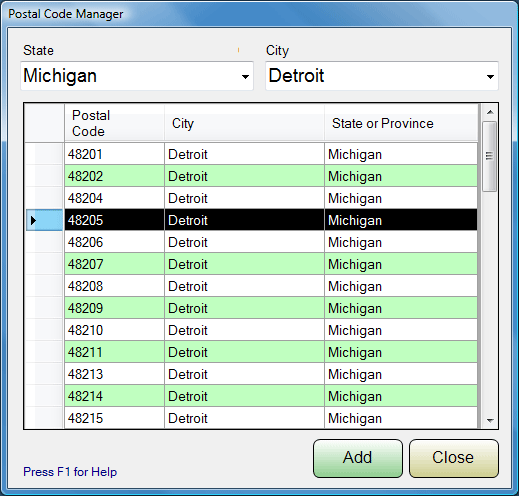Click the row header beside 48210
Image resolution: width=519 pixels, height=496 pixels.
44,330
